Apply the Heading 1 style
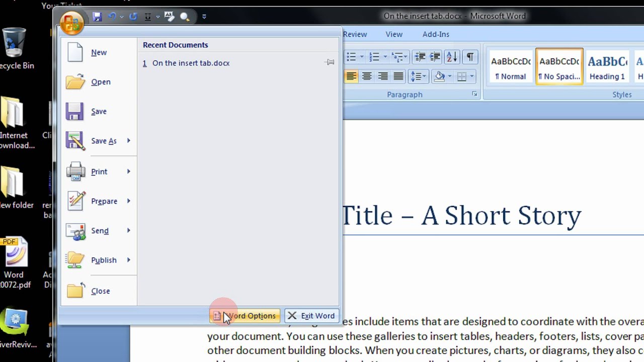This screenshot has width=644, height=362. [607, 67]
